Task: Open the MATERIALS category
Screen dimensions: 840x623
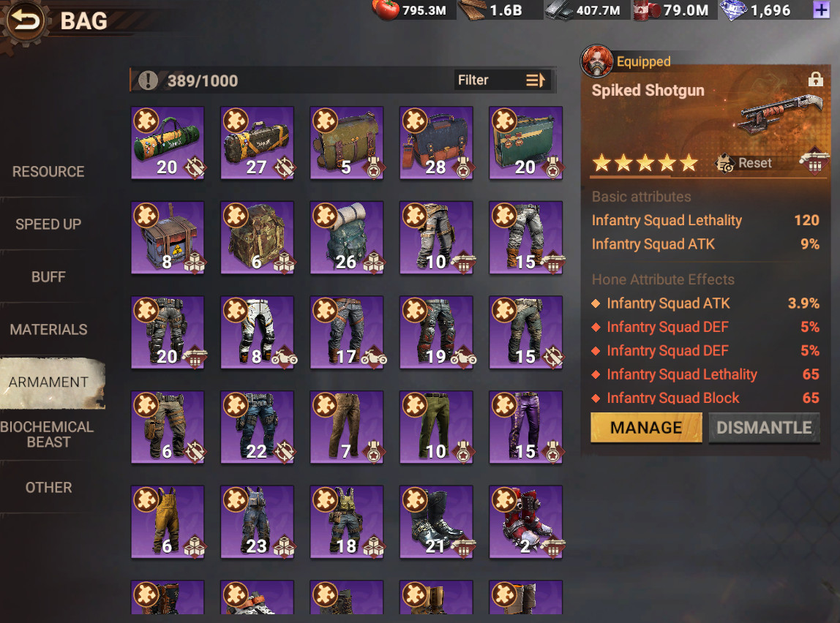Action: [48, 329]
